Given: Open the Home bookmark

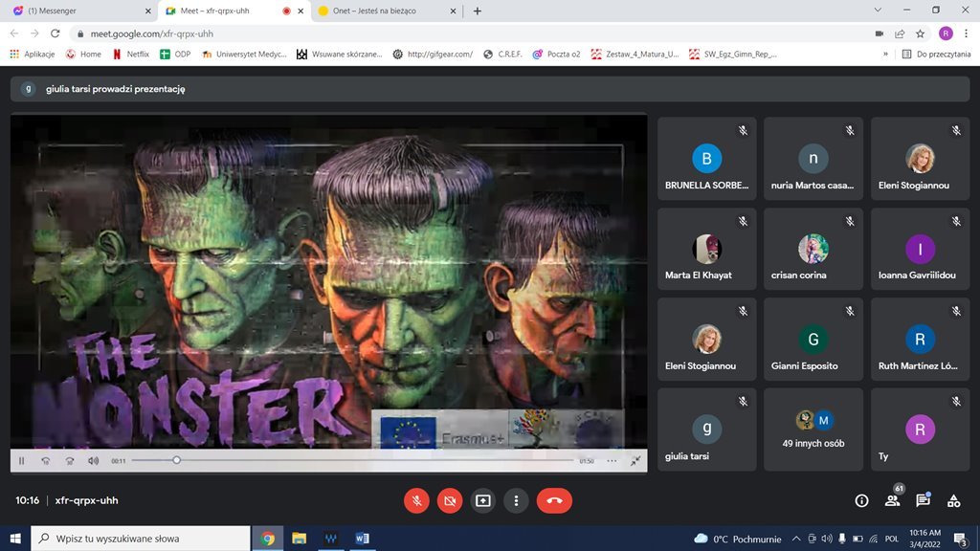Looking at the screenshot, I should click(84, 55).
